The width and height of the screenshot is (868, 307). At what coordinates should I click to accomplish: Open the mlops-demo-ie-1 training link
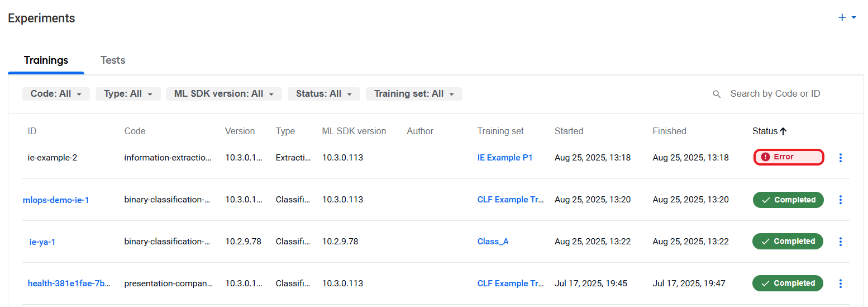[x=56, y=200]
